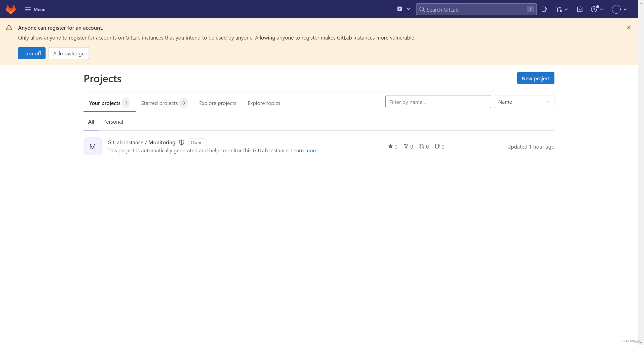Click the new project shortcut icon

click(399, 9)
